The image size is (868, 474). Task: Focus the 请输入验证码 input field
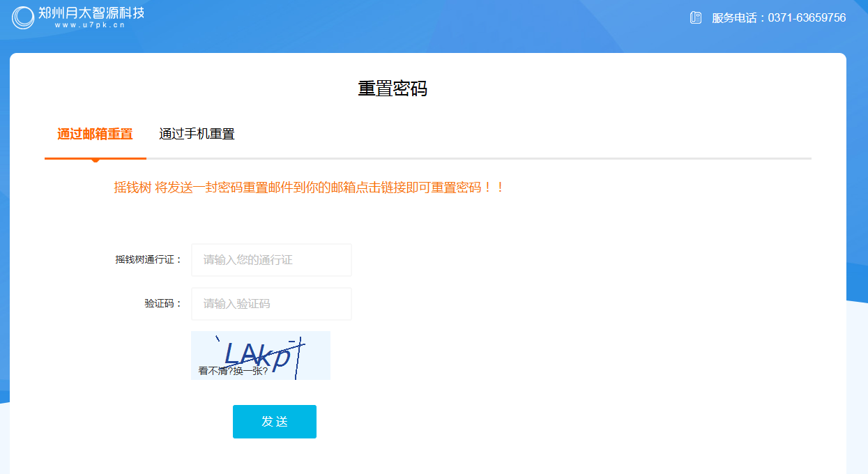[x=271, y=304]
